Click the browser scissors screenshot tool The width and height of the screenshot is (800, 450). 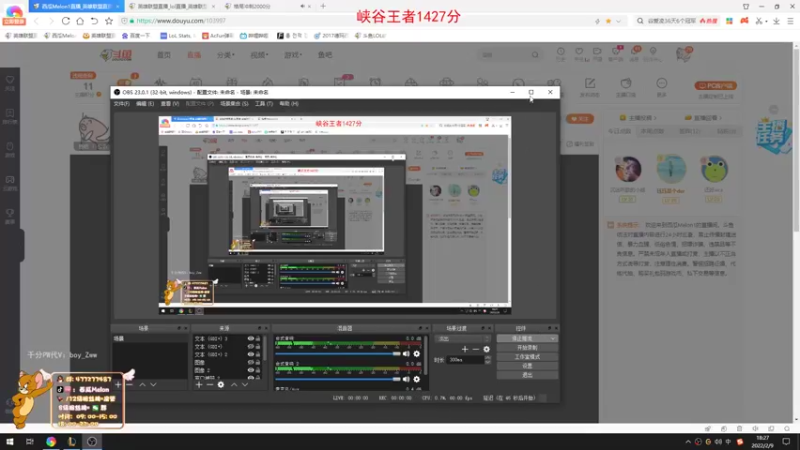tap(759, 21)
